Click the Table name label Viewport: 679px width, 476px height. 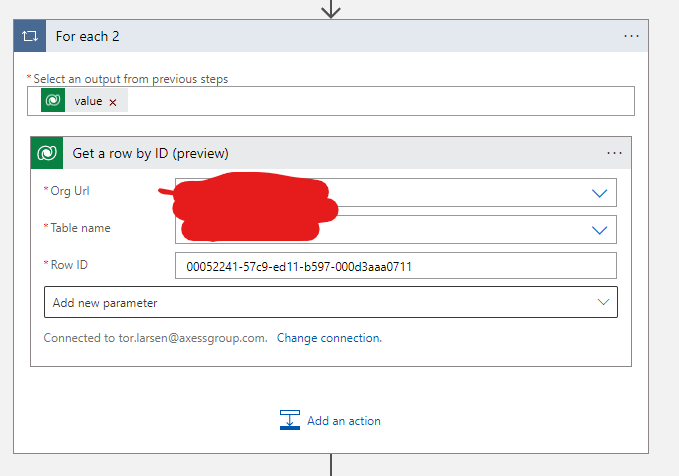(x=80, y=228)
